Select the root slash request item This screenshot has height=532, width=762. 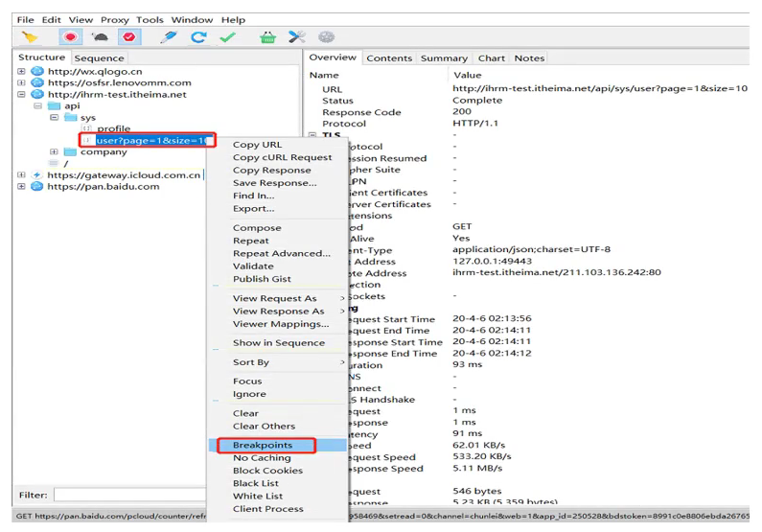[66, 164]
